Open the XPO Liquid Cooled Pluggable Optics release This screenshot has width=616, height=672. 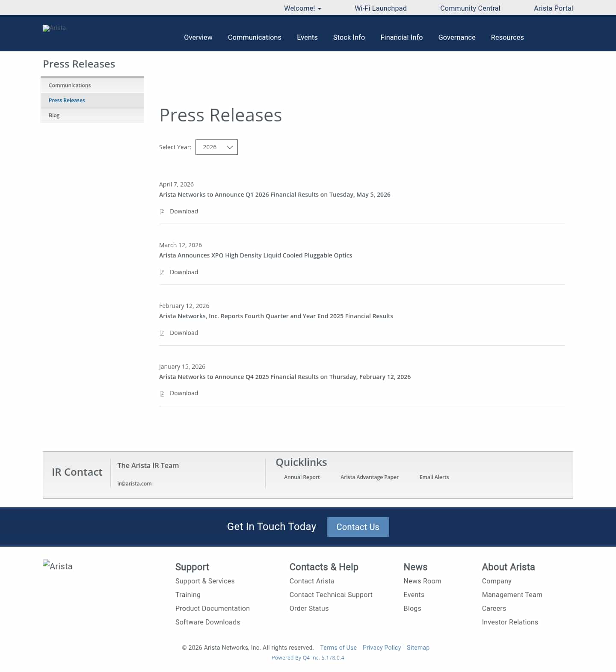(x=255, y=255)
